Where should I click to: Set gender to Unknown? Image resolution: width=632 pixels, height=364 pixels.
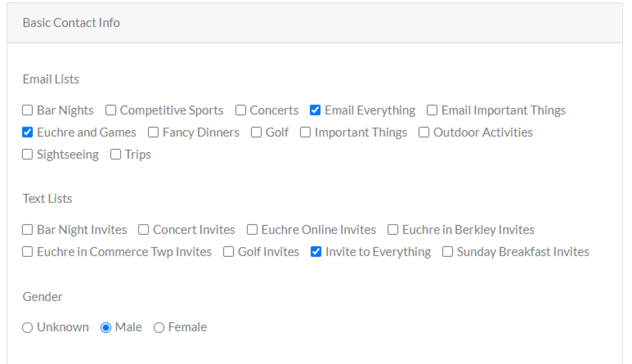(27, 327)
